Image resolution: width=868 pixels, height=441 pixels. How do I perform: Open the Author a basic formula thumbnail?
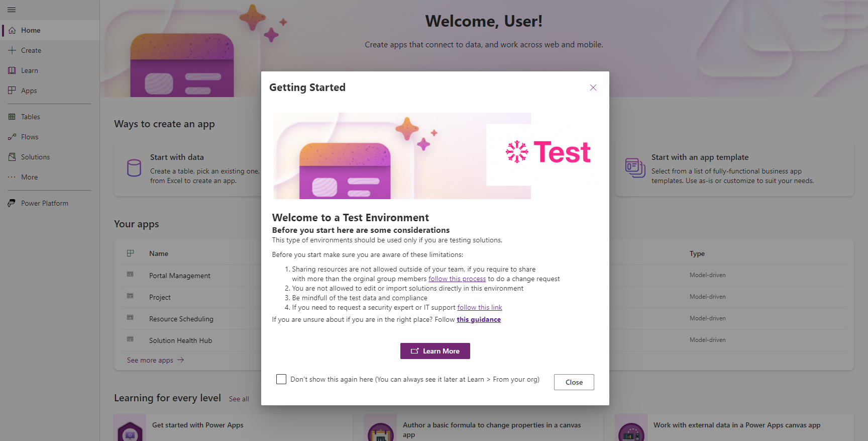click(x=381, y=427)
